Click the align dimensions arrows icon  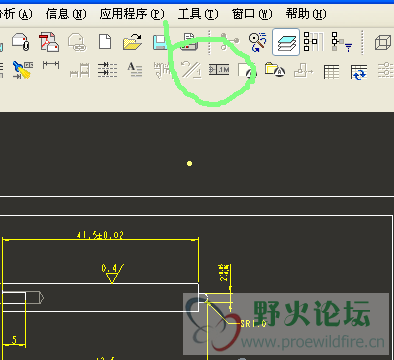tap(107, 69)
